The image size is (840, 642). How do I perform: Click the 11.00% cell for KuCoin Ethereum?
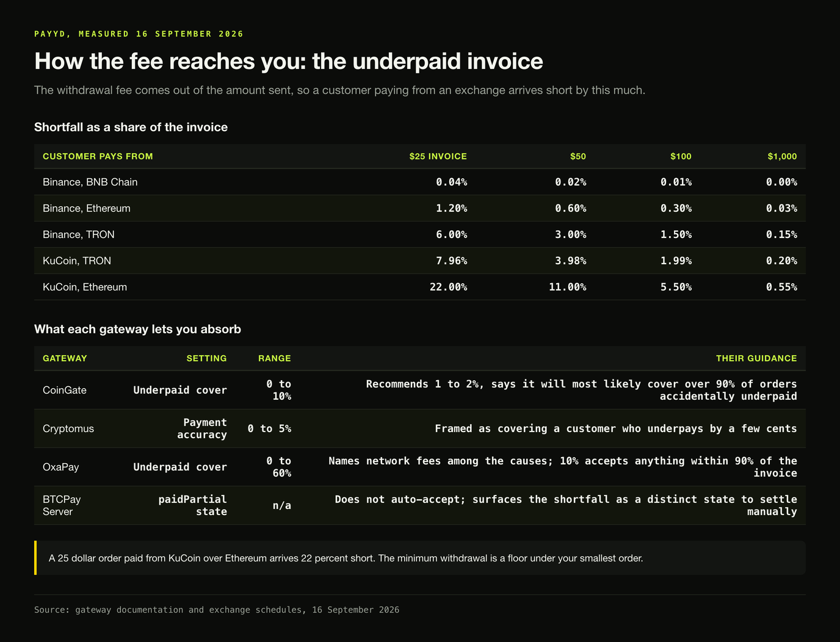[567, 287]
